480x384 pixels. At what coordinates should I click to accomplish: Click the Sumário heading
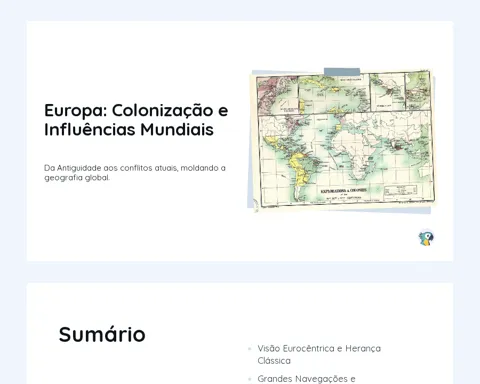(102, 334)
